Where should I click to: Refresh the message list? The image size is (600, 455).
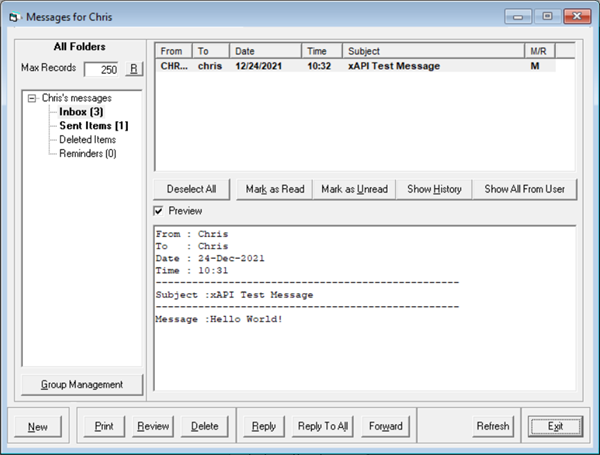(493, 426)
